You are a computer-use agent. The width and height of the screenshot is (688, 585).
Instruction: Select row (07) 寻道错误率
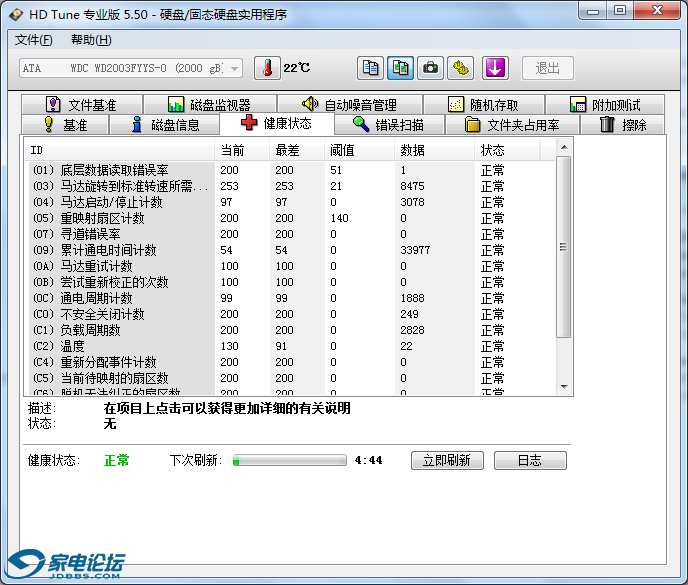(292, 234)
